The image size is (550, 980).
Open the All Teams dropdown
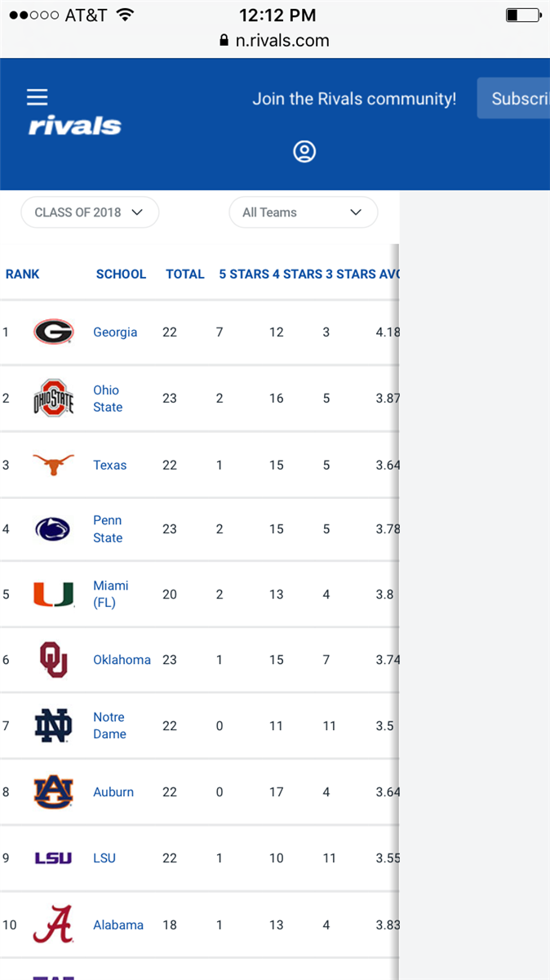click(x=303, y=212)
